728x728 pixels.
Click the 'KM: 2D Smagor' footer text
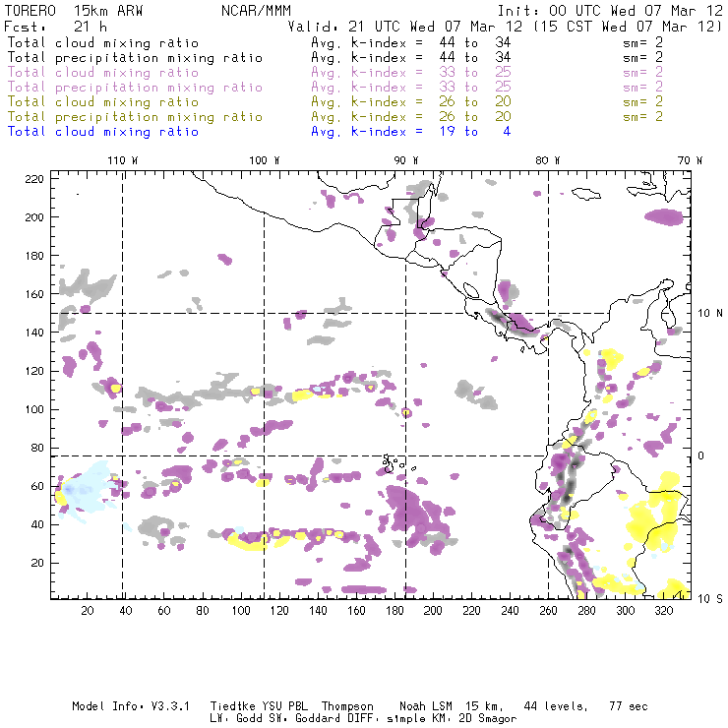tap(473, 719)
